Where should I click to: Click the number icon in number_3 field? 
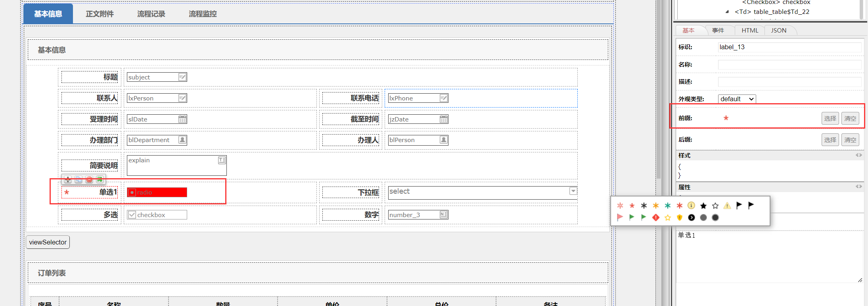[x=444, y=215]
